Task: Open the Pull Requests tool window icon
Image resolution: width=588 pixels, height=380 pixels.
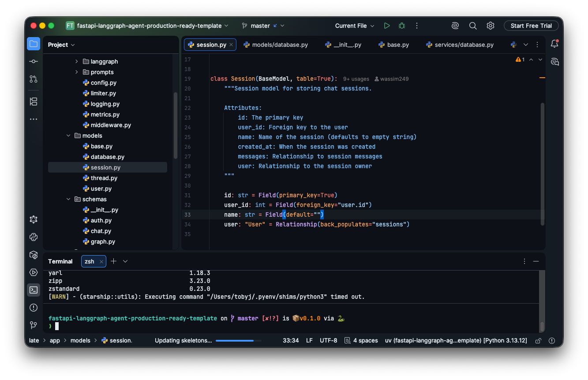Action: coord(34,79)
